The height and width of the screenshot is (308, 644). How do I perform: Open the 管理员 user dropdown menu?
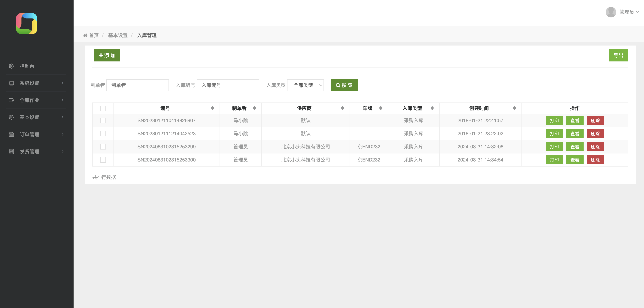click(x=629, y=12)
